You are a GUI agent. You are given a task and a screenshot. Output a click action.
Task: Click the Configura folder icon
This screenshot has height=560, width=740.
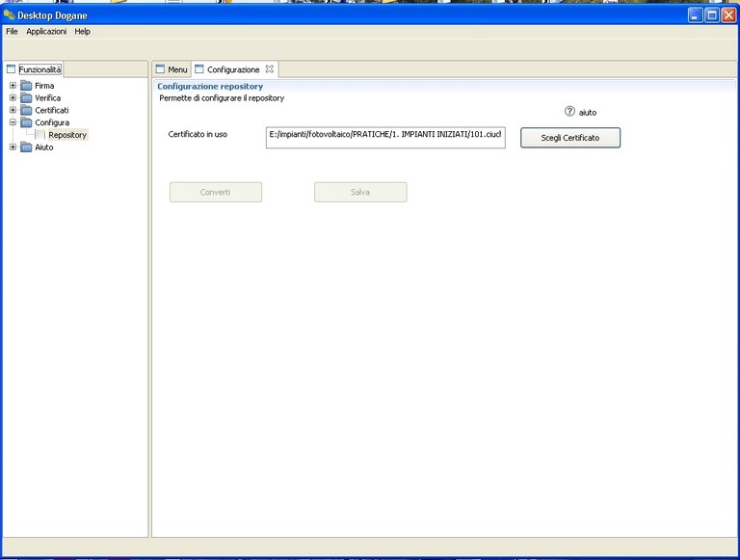click(26, 122)
